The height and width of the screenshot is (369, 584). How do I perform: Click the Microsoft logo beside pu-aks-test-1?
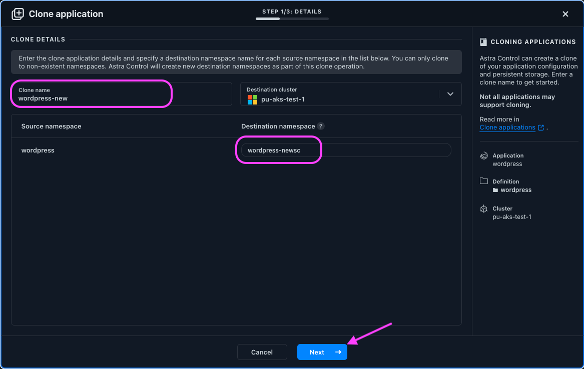coord(252,99)
